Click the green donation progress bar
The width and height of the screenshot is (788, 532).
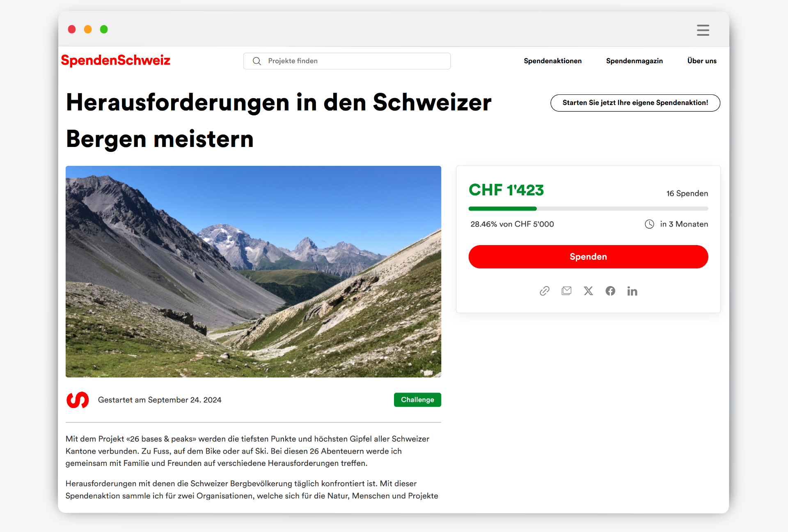(588, 209)
